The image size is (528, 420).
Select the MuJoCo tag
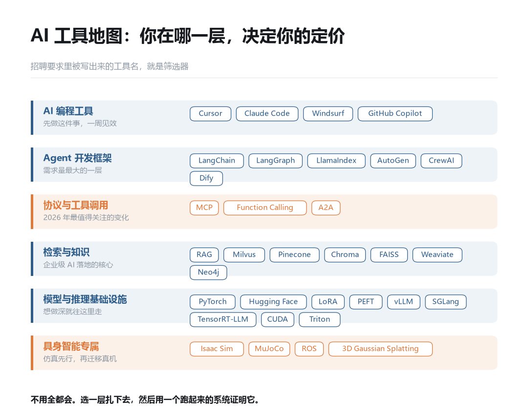click(x=269, y=349)
